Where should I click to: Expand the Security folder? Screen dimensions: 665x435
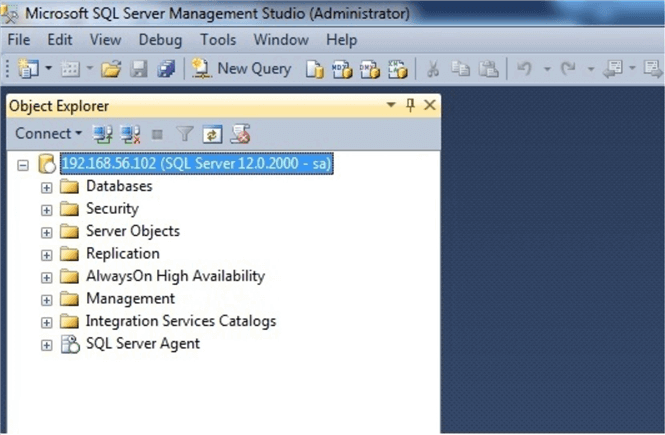coord(46,210)
